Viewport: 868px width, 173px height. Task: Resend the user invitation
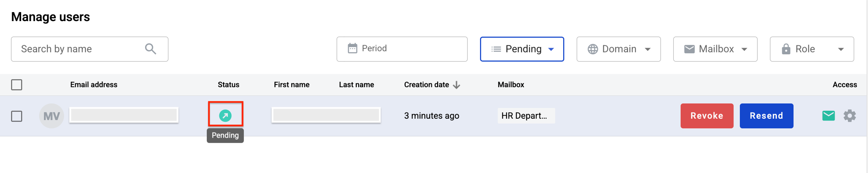766,116
